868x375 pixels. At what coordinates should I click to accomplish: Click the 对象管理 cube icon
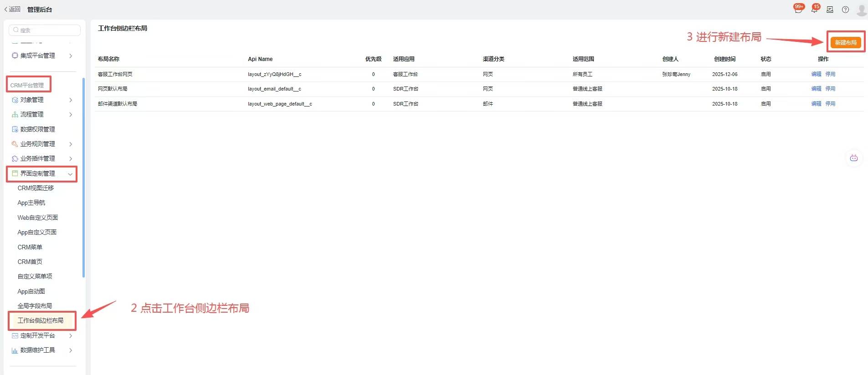(x=15, y=100)
